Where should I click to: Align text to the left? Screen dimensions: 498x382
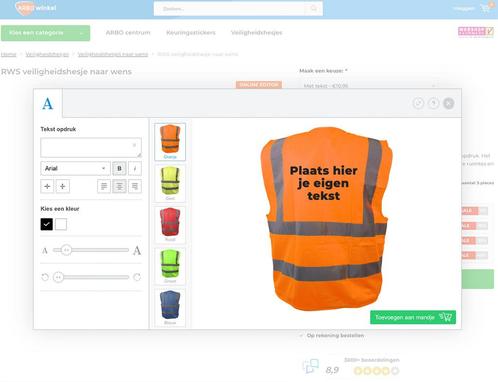tap(104, 186)
